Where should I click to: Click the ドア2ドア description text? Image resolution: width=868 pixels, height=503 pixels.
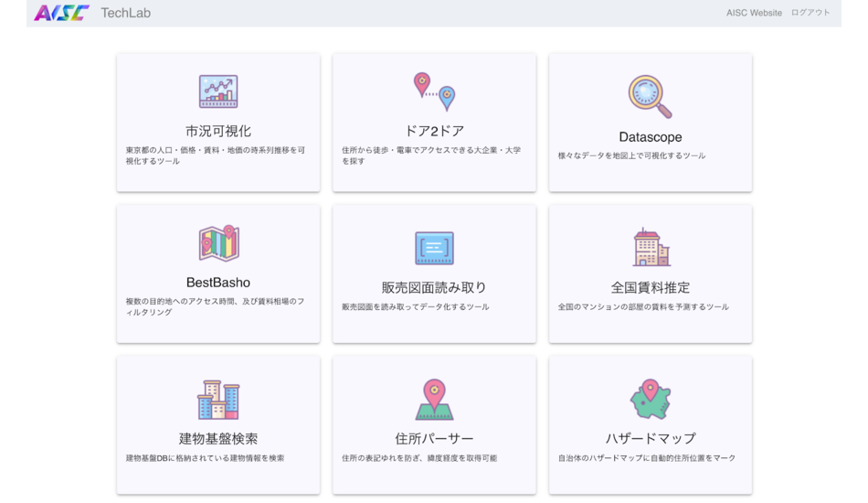tap(431, 155)
